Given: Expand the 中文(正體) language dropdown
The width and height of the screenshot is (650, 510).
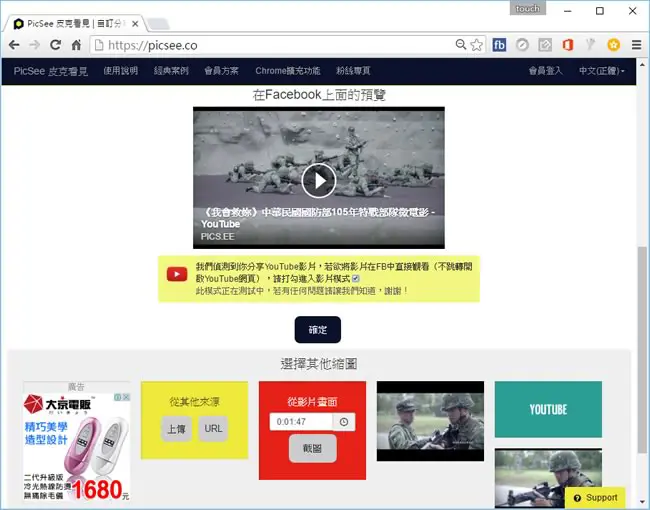Looking at the screenshot, I should point(601,71).
